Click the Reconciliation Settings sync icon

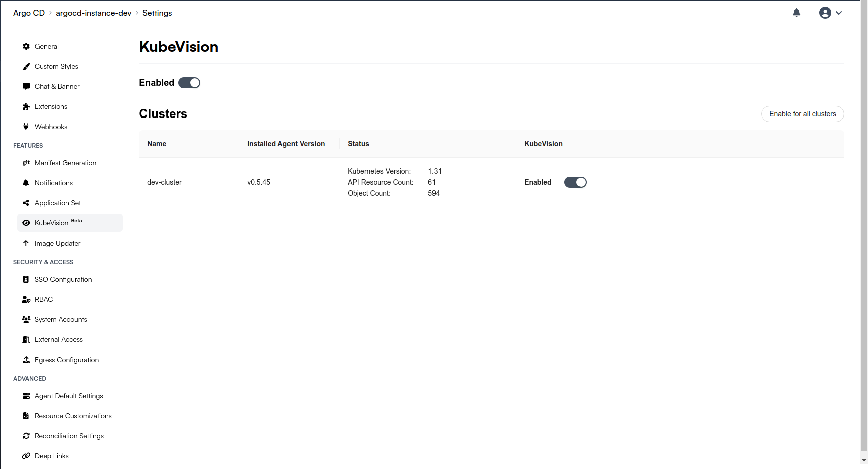(x=26, y=436)
